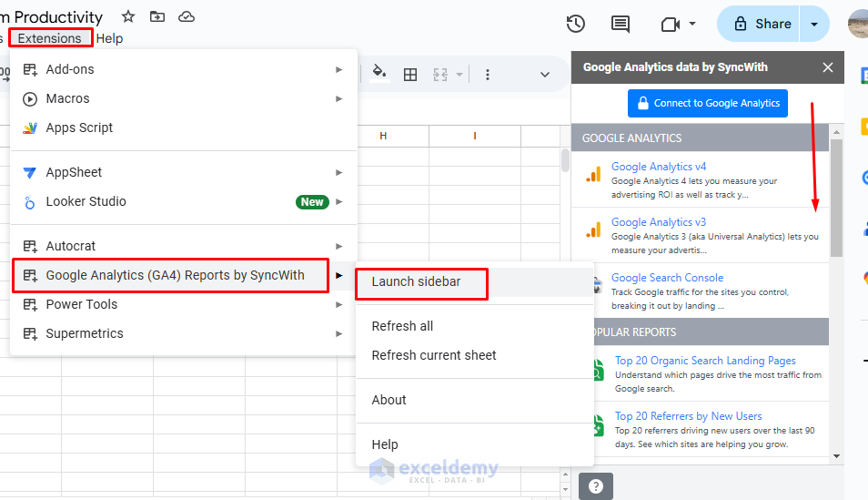
Task: Click the Google Analytics v4 bar chart icon
Action: pyautogui.click(x=593, y=175)
